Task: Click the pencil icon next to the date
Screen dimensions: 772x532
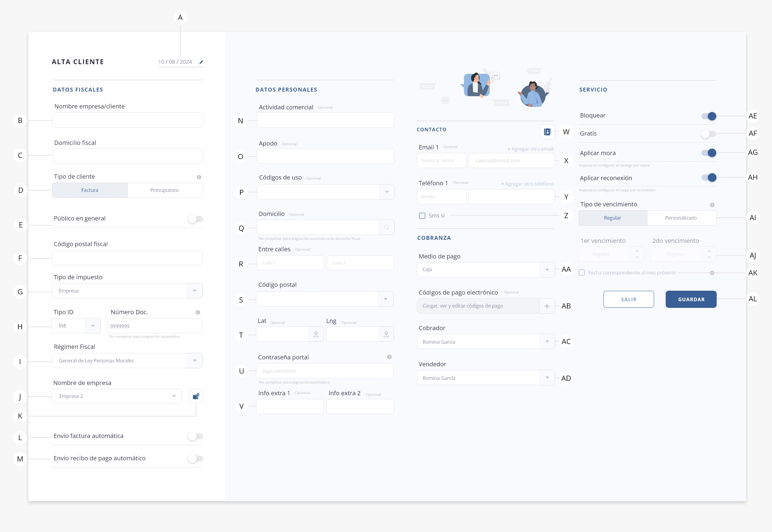Action: click(x=201, y=62)
